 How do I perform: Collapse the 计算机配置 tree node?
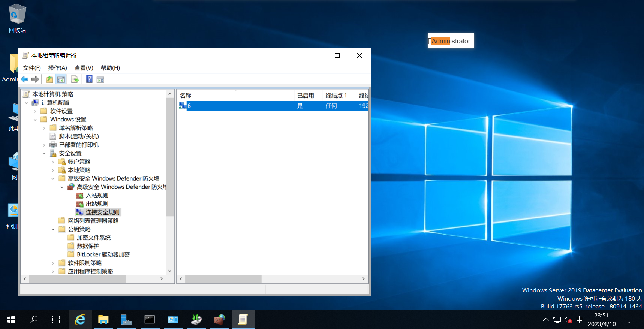click(26, 103)
